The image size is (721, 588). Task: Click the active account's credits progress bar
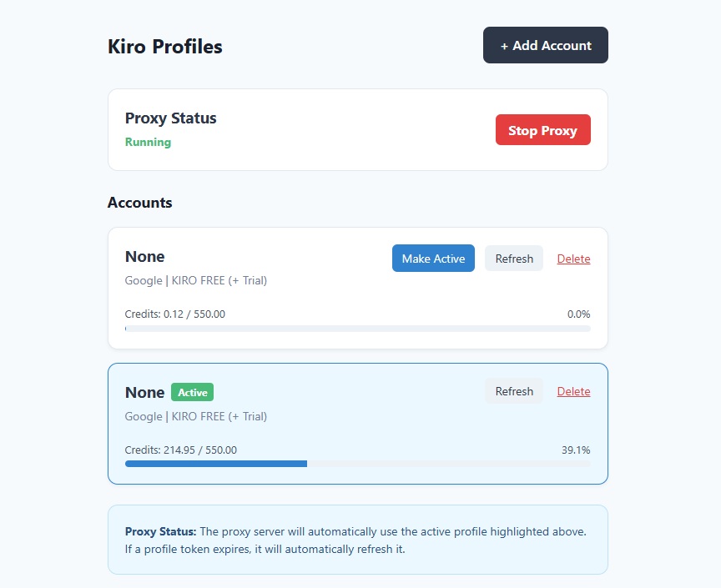357,464
